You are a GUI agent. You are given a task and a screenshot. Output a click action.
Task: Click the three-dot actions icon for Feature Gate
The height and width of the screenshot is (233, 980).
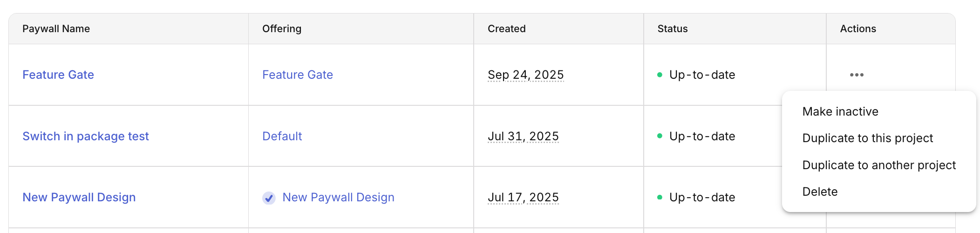[857, 75]
